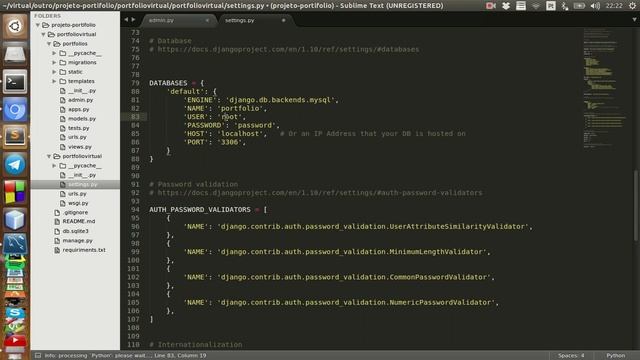This screenshot has width=640, height=360.
Task: Open the Ubuntu Dash launcher icon
Action: 15,27
